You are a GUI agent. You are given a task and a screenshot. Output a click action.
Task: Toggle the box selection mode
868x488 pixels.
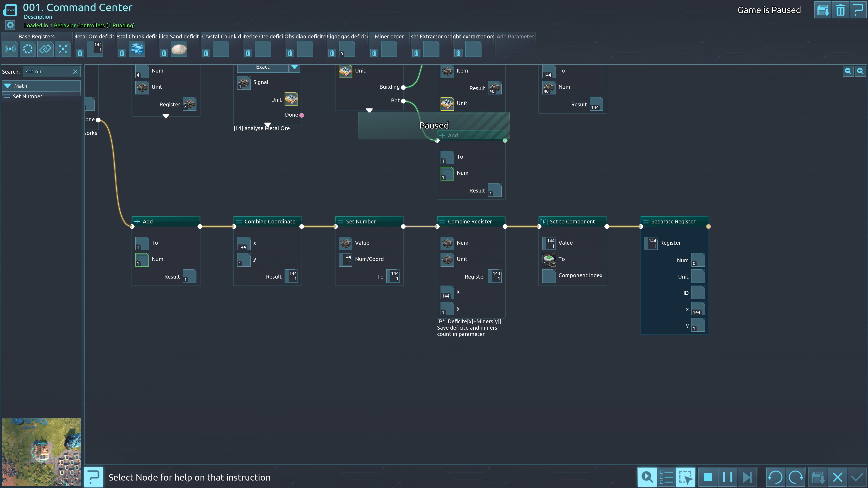[685, 477]
